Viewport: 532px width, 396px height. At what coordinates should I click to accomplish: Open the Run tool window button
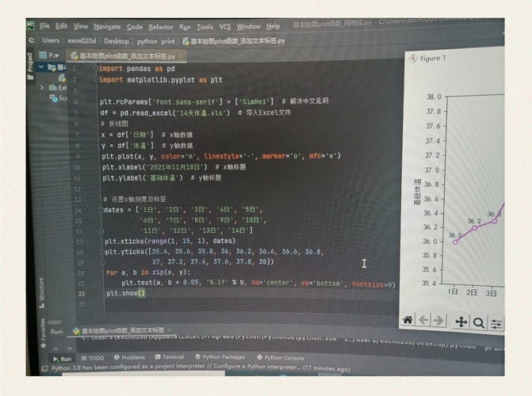tap(62, 359)
